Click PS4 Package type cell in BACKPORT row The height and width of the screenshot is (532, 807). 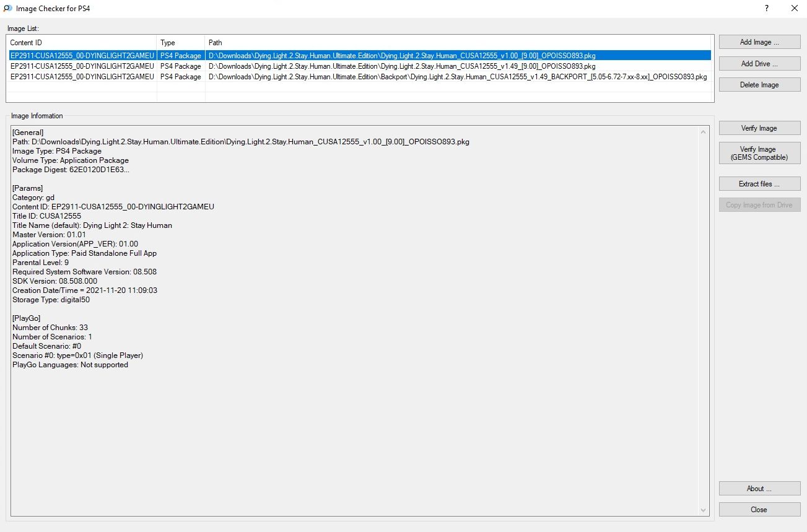click(181, 77)
